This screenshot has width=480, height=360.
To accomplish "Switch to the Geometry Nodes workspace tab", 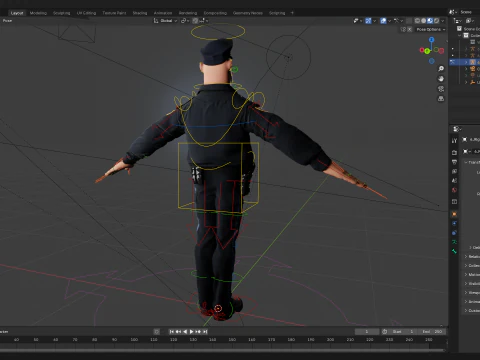I will (248, 13).
